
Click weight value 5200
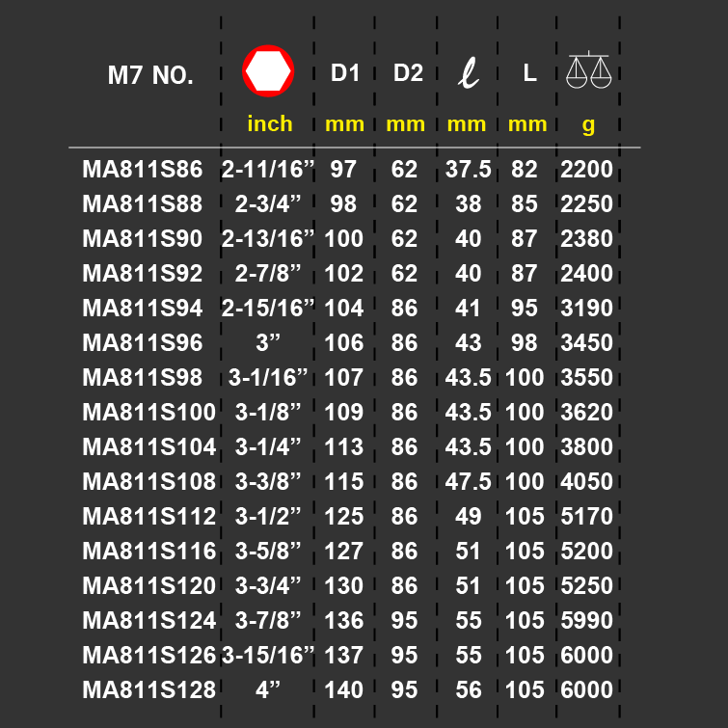587,552
